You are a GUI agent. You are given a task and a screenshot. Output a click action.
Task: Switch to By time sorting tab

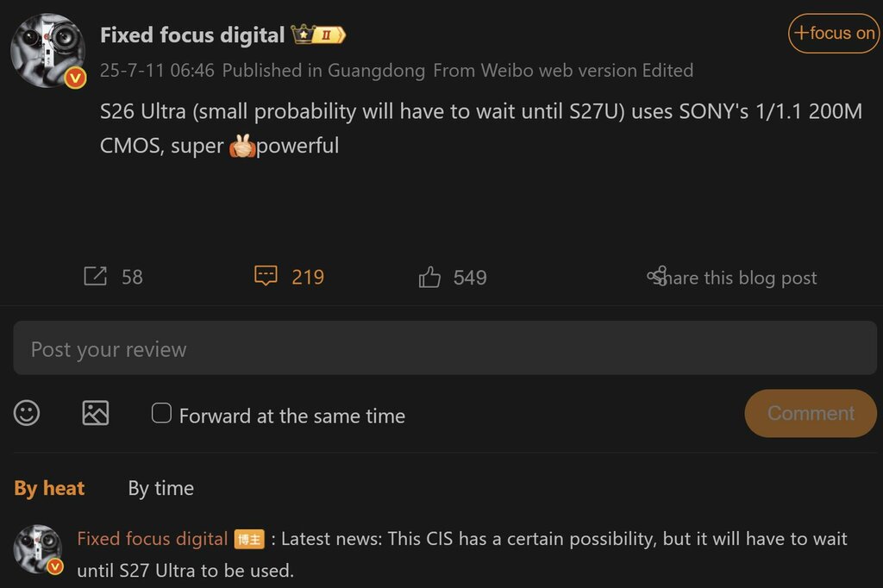coord(160,488)
